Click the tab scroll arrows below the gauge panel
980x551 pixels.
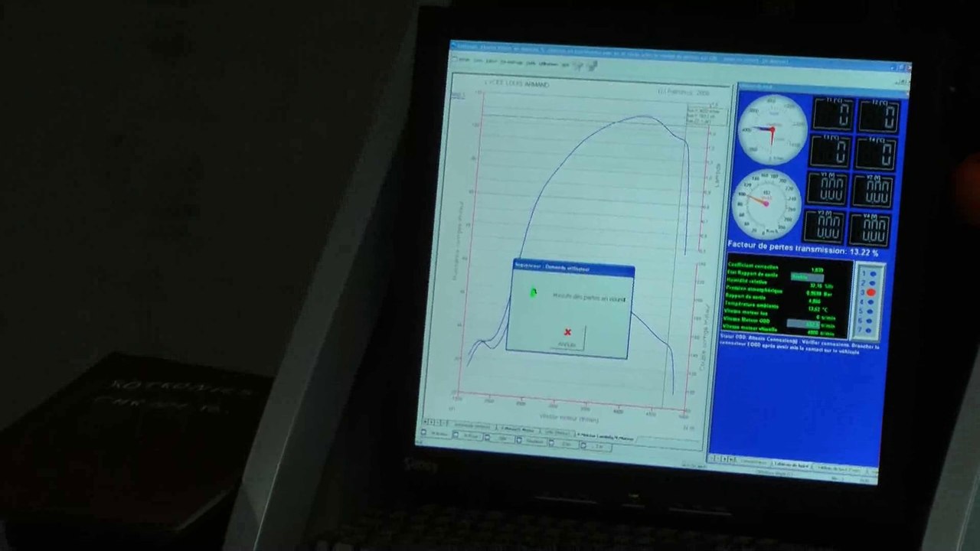pos(721,458)
